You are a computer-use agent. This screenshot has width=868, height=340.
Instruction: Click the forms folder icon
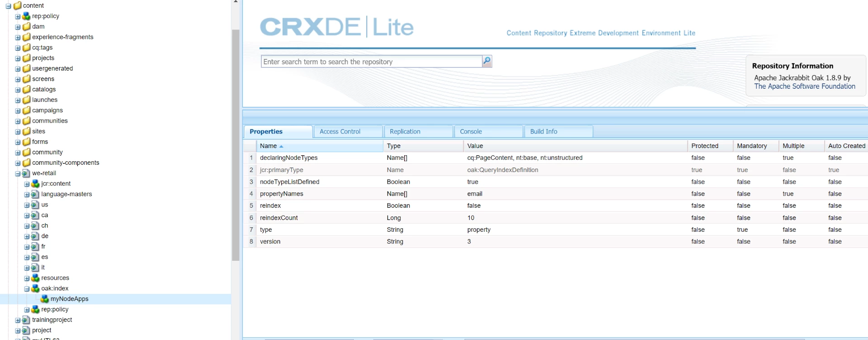tap(27, 141)
